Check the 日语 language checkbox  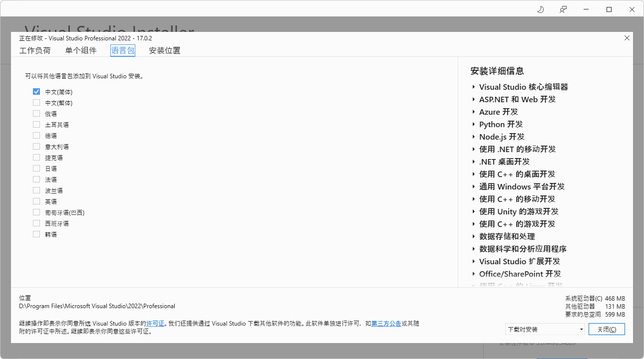click(36, 168)
